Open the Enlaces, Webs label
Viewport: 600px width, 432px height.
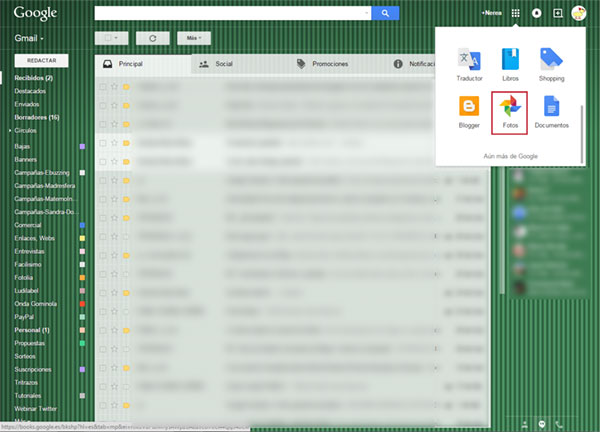pyautogui.click(x=34, y=238)
